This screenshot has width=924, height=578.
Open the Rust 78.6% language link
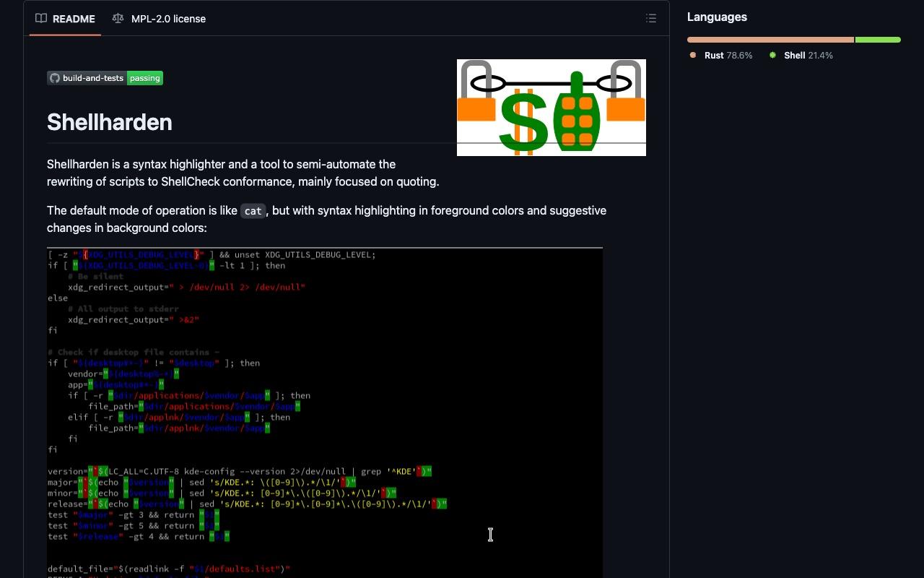coord(721,56)
